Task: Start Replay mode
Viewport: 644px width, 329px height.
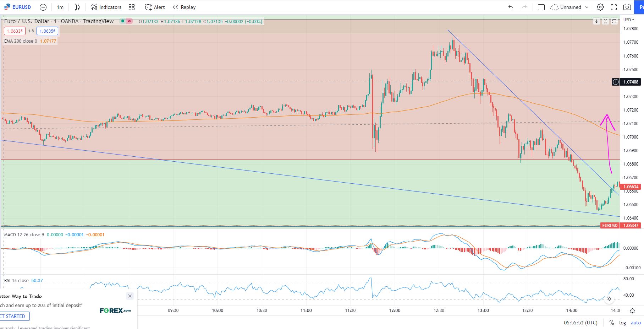Action: point(183,7)
